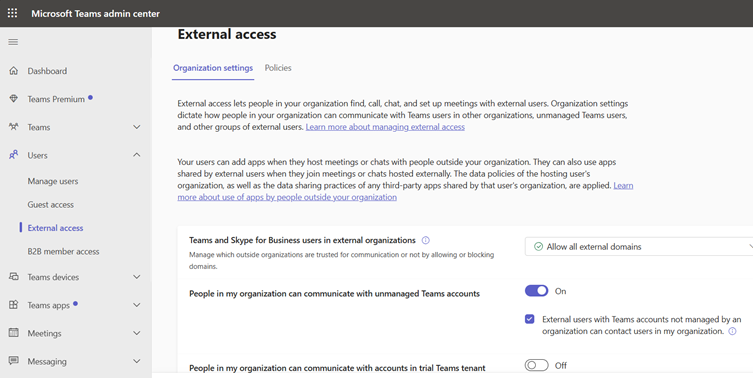Click Teams and Skype for Business users label
Viewport: 753px width, 378px height.
click(302, 240)
